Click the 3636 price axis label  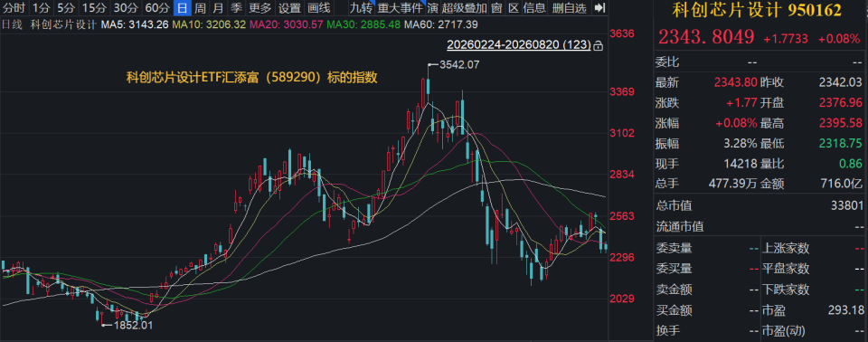[x=621, y=33]
